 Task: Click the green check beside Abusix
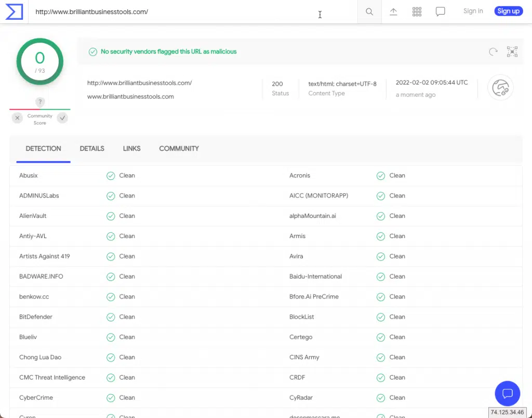click(x=111, y=176)
